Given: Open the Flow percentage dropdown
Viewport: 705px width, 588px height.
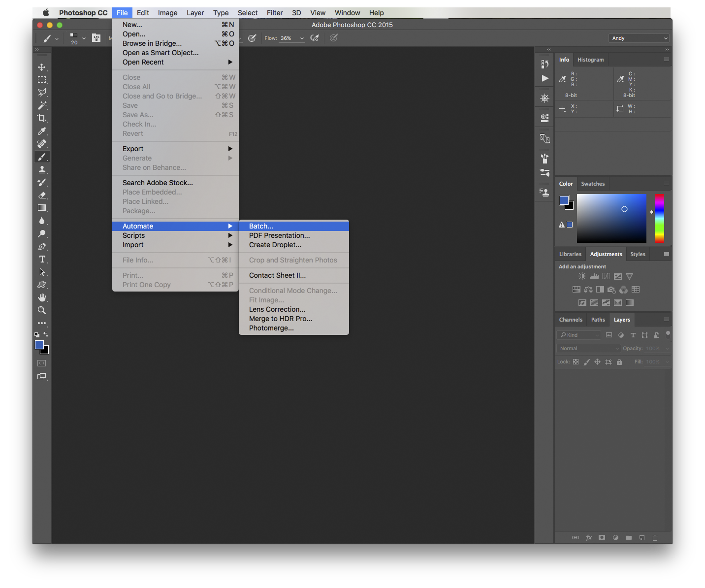Looking at the screenshot, I should (x=302, y=38).
